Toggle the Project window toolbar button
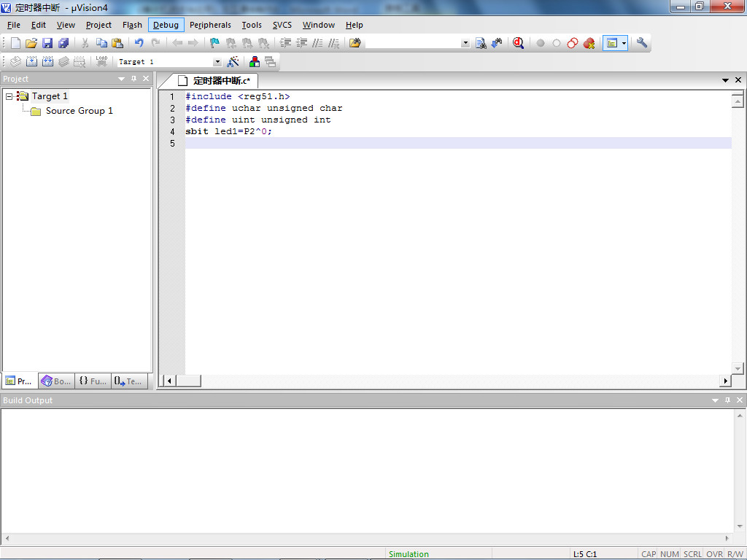 pos(612,43)
